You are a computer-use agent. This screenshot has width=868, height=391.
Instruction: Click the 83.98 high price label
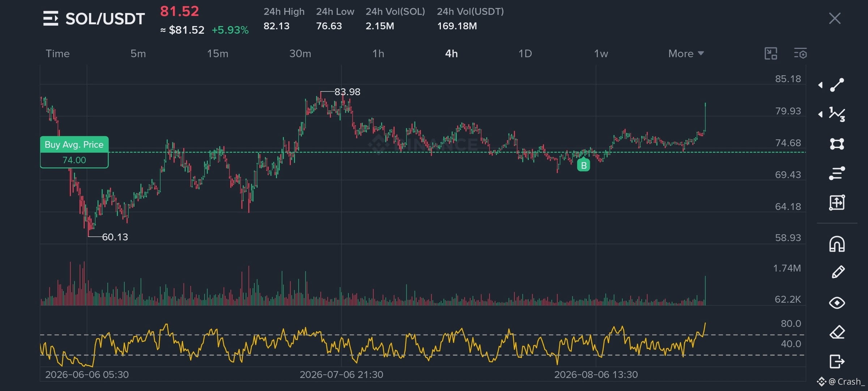tap(347, 92)
